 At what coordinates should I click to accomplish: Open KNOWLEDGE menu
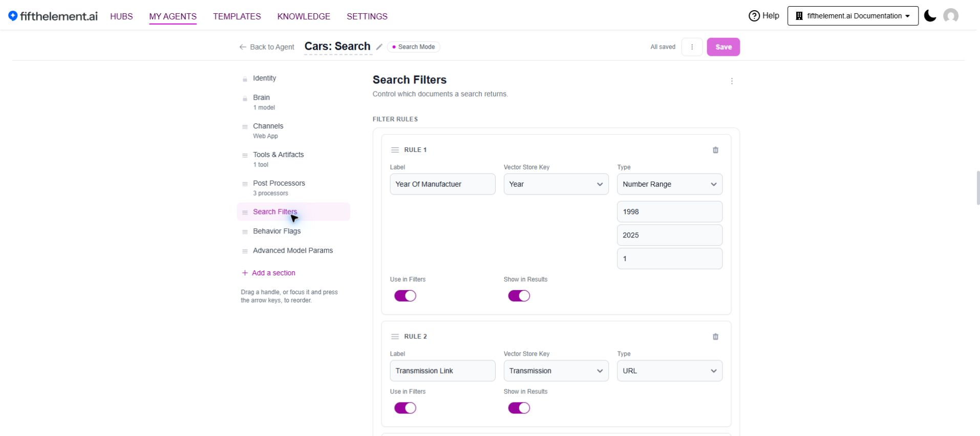point(304,16)
